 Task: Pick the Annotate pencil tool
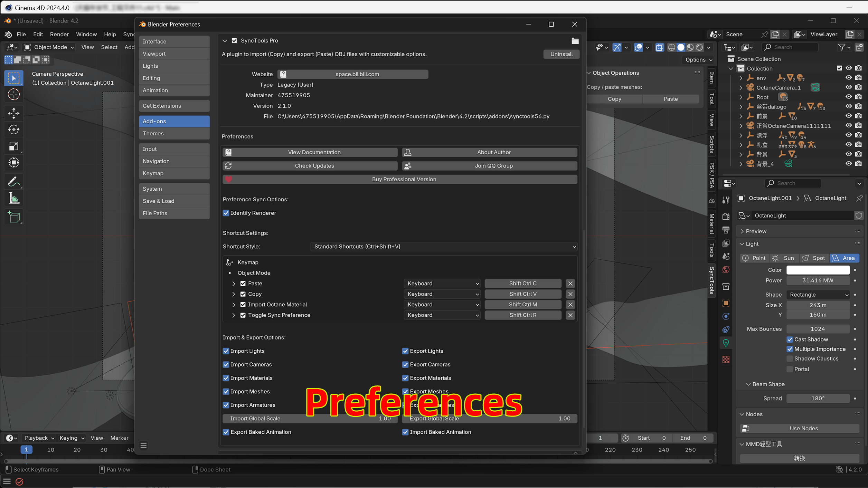tap(14, 181)
